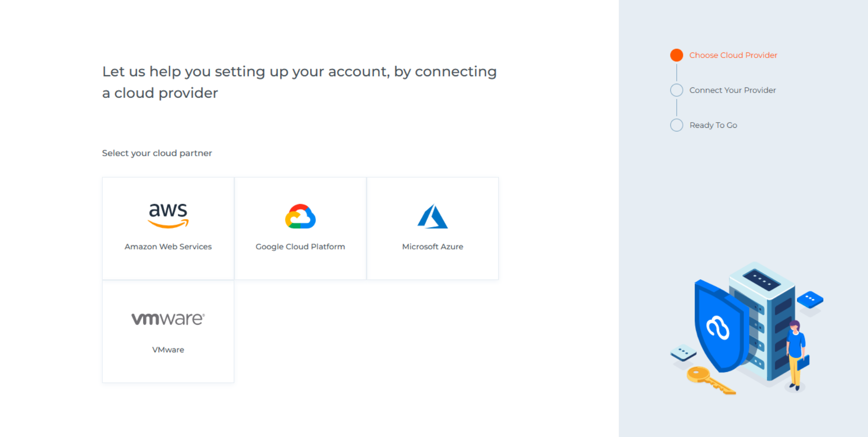868x437 pixels.
Task: Click the AWS logo icon
Action: click(168, 216)
